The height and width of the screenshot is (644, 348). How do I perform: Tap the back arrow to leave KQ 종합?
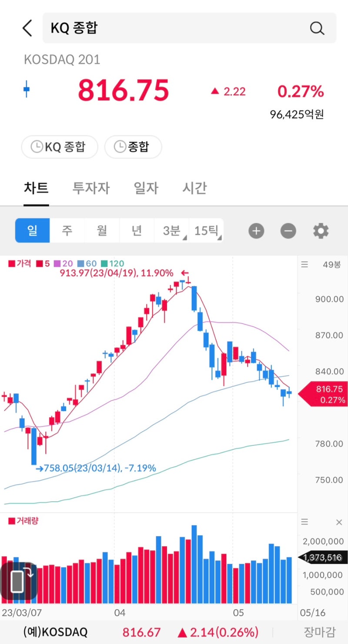pyautogui.click(x=27, y=28)
